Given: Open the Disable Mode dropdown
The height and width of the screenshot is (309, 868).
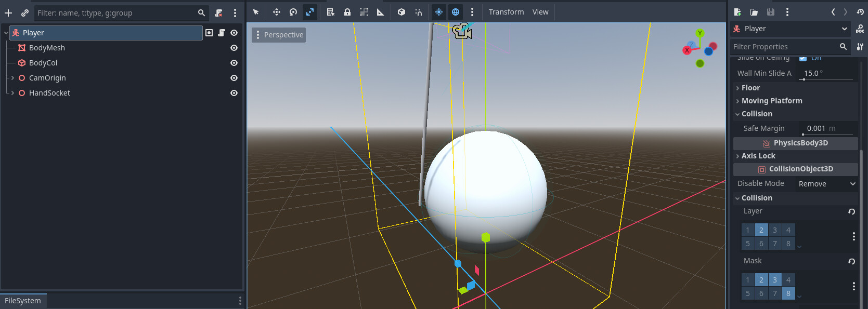Looking at the screenshot, I should point(826,184).
